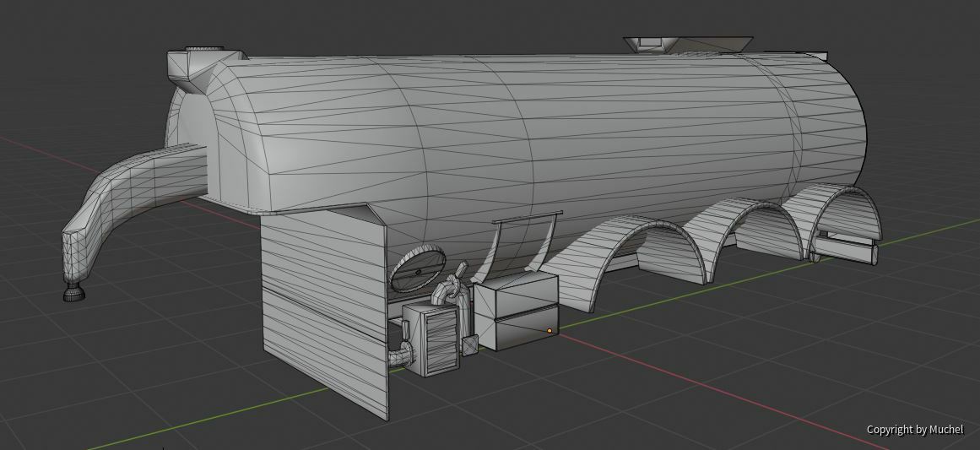Select the round valve handwheel mesh
Image resolution: width=980 pixels, height=450 pixels.
point(418,268)
